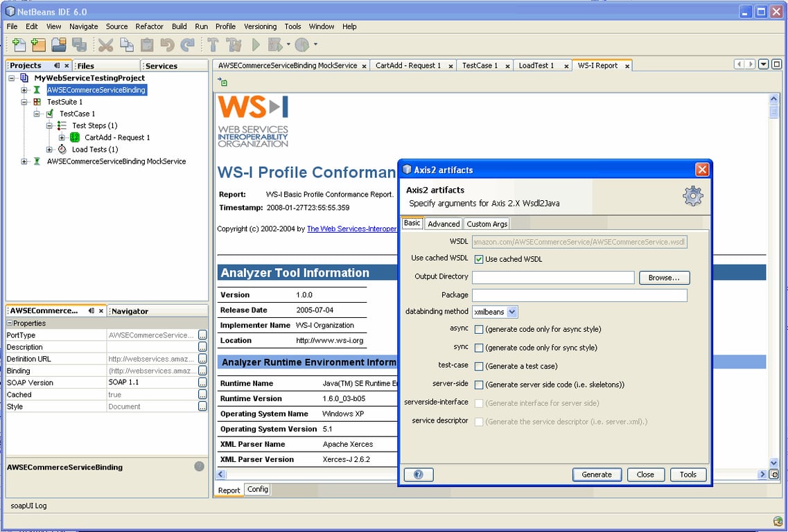Click the Build Main Project hammer icon

click(213, 45)
